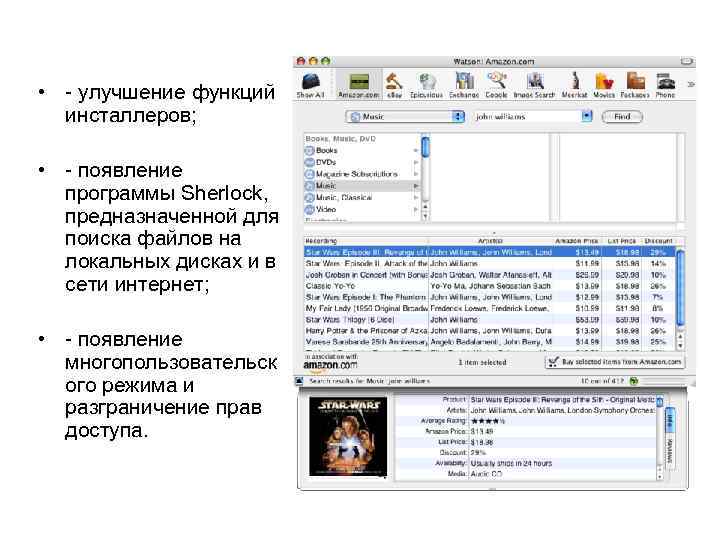Click the toolbar toggle pill in the title bar

point(686,61)
